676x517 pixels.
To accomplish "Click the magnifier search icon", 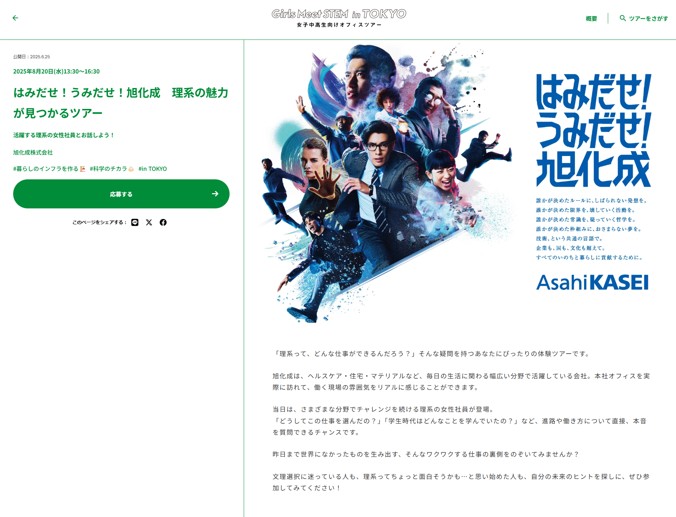I will 623,18.
